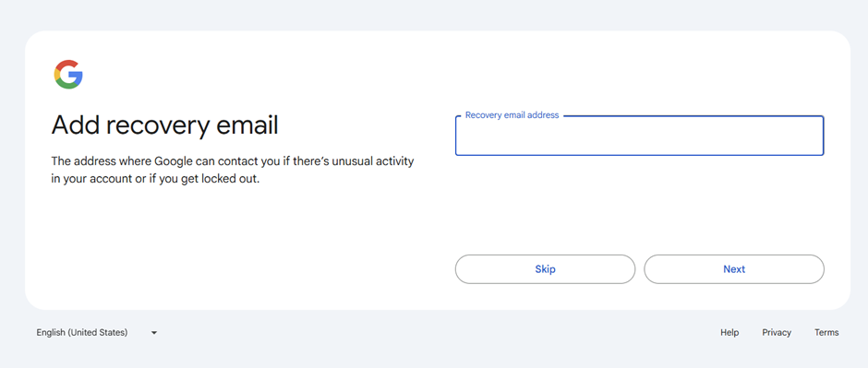This screenshot has width=868, height=368.
Task: Focus the Recovery email address field
Action: (x=639, y=136)
